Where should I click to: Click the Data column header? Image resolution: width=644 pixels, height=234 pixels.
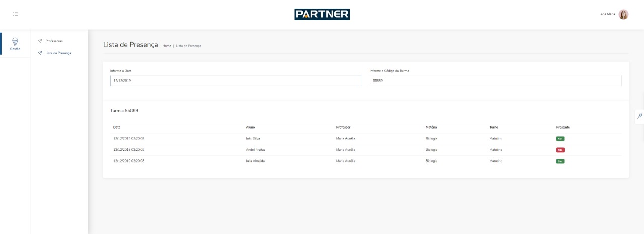tap(117, 127)
